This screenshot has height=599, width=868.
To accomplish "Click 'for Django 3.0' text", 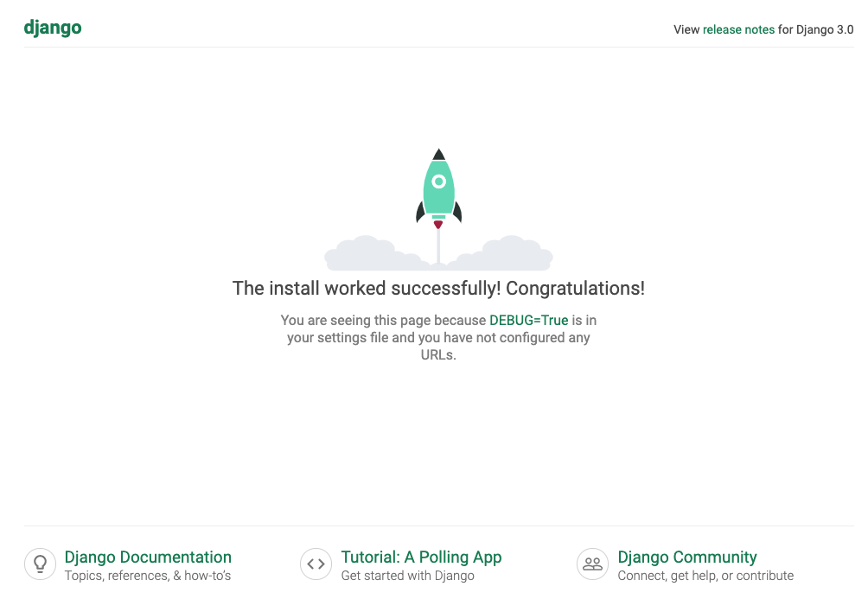I will point(815,30).
